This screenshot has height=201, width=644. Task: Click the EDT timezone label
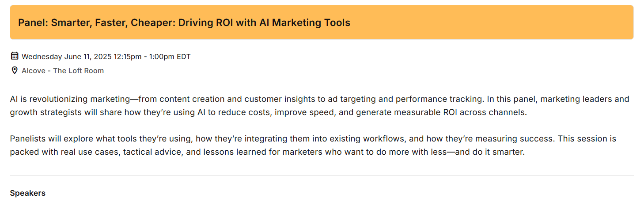pos(184,56)
